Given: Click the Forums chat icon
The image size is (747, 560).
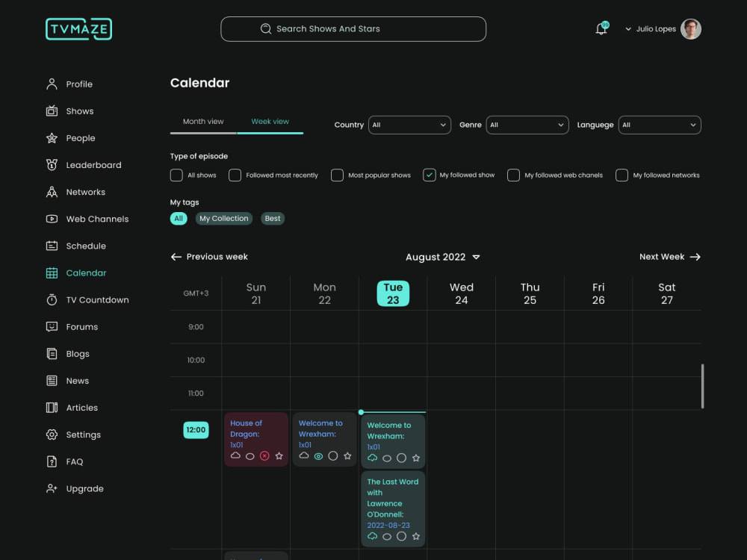Looking at the screenshot, I should (x=52, y=327).
